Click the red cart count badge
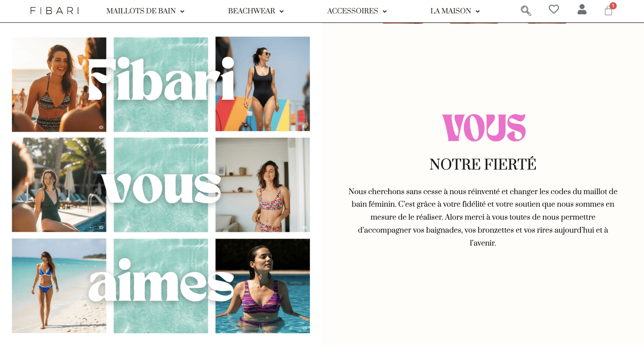644x349 pixels. [x=613, y=6]
